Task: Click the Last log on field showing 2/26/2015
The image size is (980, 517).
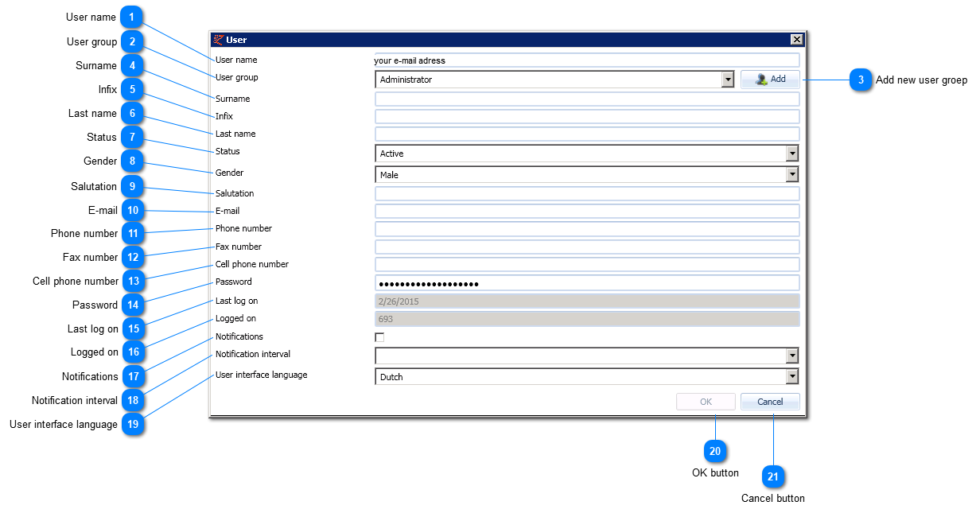Action: point(587,301)
